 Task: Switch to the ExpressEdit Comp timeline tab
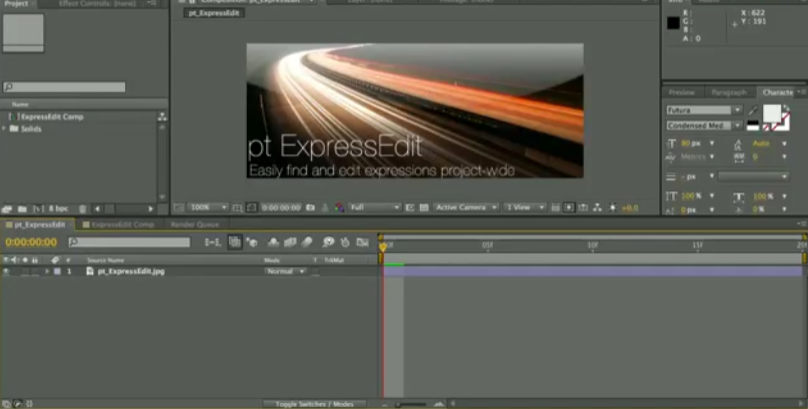(119, 225)
